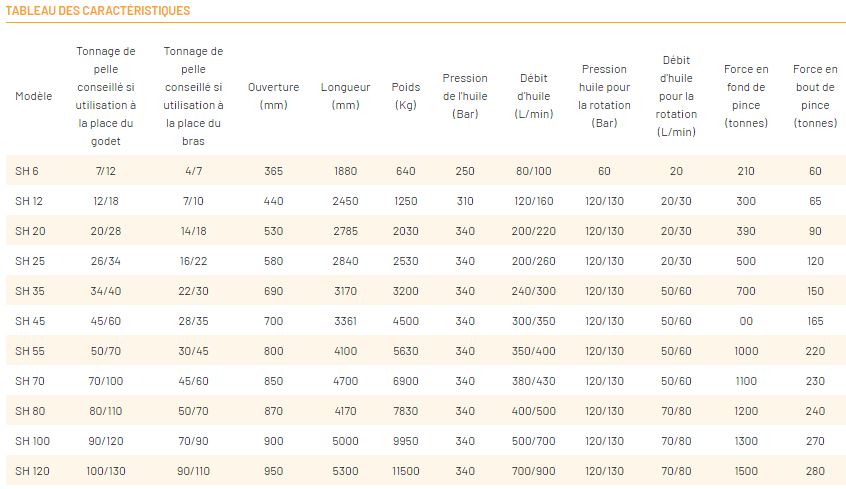Select the 365 opening value for SH 6
Image resolution: width=846 pixels, height=489 pixels.
[274, 171]
